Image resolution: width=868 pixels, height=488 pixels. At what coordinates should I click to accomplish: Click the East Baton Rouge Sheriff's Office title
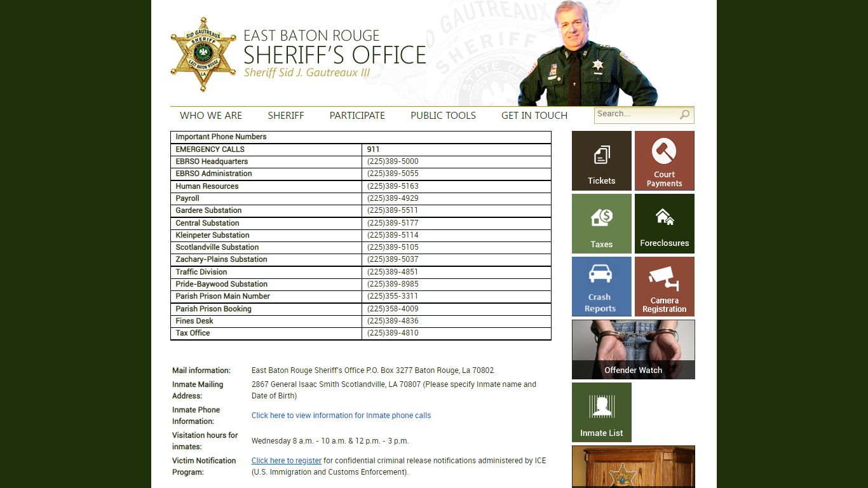click(x=335, y=47)
